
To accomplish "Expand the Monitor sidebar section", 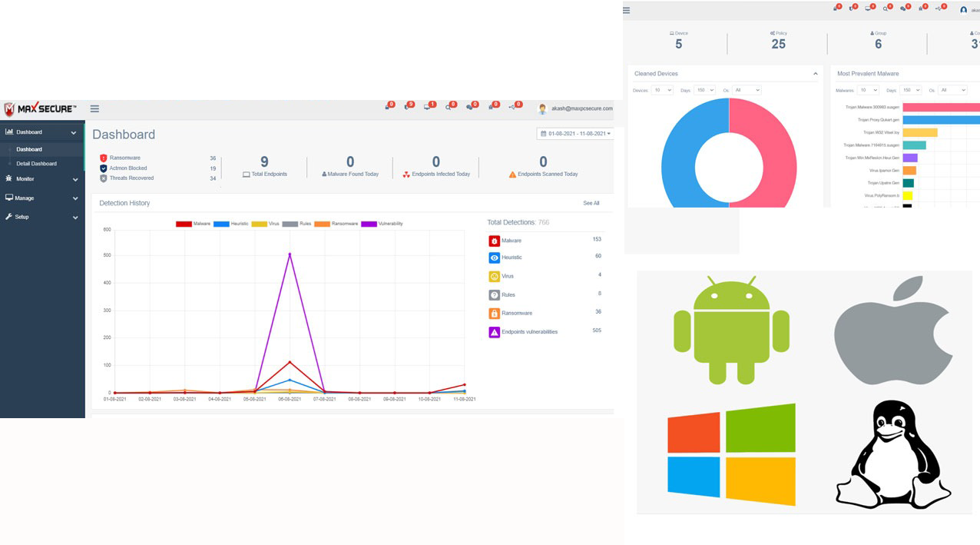I will coord(41,179).
